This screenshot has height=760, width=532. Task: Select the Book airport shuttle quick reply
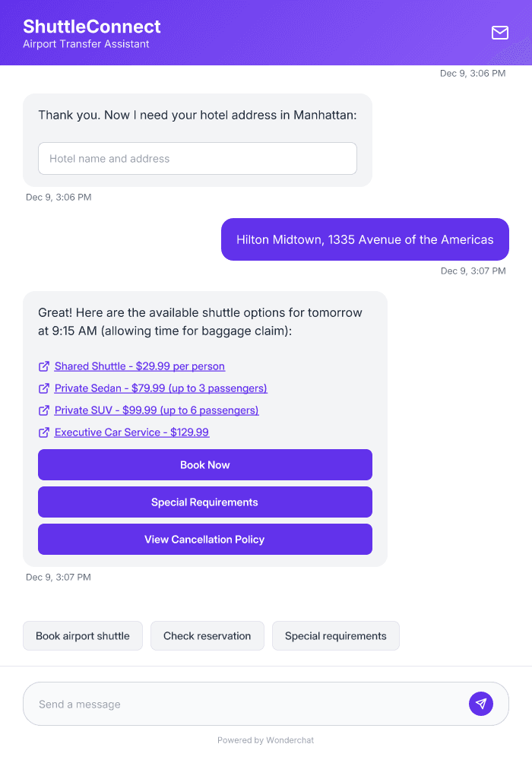pyautogui.click(x=82, y=635)
